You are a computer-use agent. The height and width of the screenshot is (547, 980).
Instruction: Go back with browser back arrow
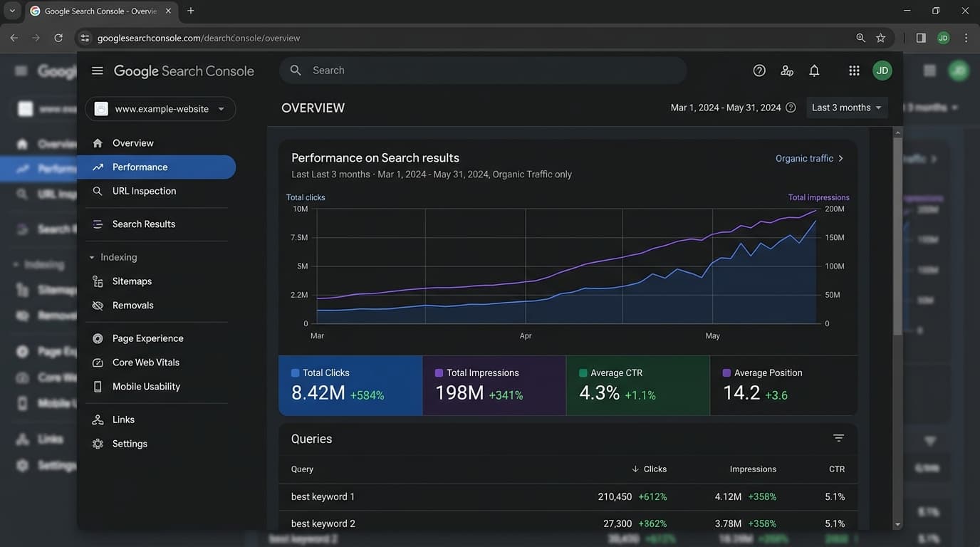[14, 38]
